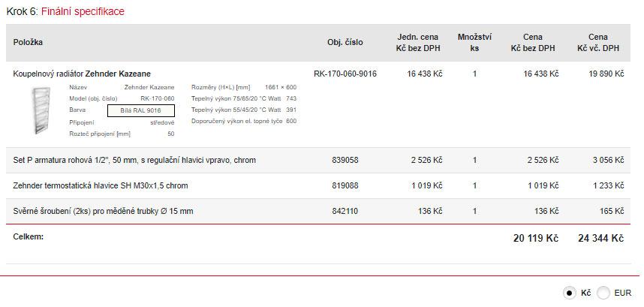
Task: Click the price 1 233 Kč with VAT
Action: (609, 185)
